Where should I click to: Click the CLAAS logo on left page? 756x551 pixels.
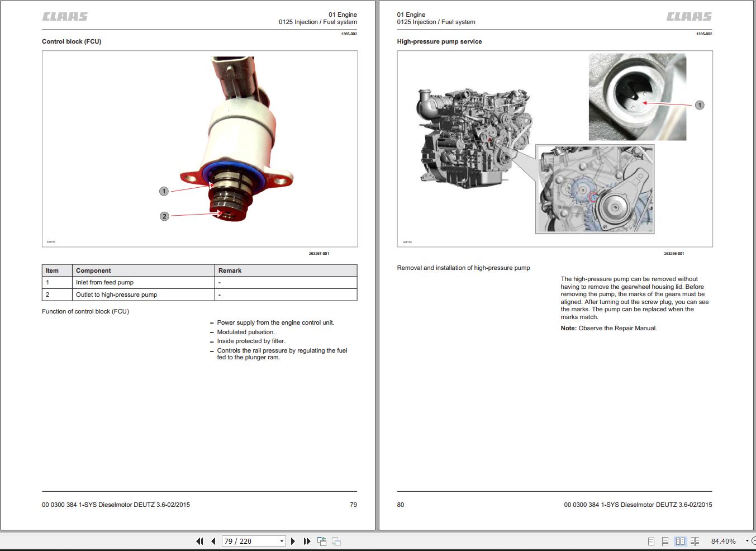click(65, 17)
